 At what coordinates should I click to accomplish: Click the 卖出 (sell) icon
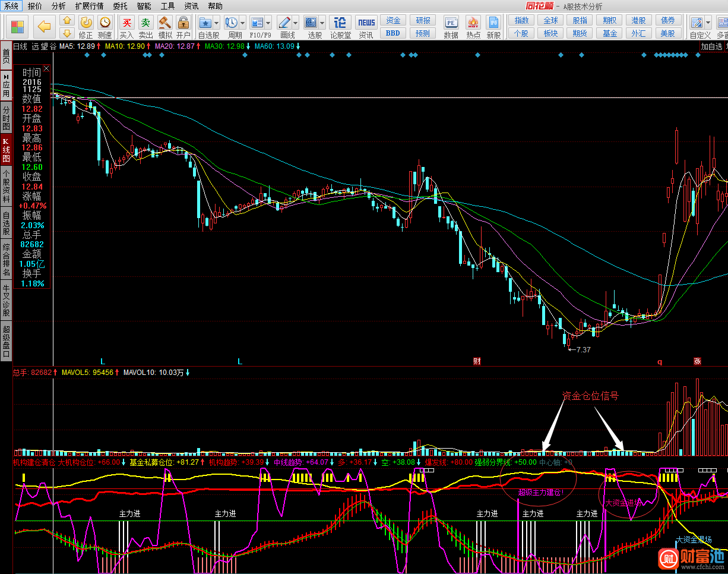coord(145,23)
